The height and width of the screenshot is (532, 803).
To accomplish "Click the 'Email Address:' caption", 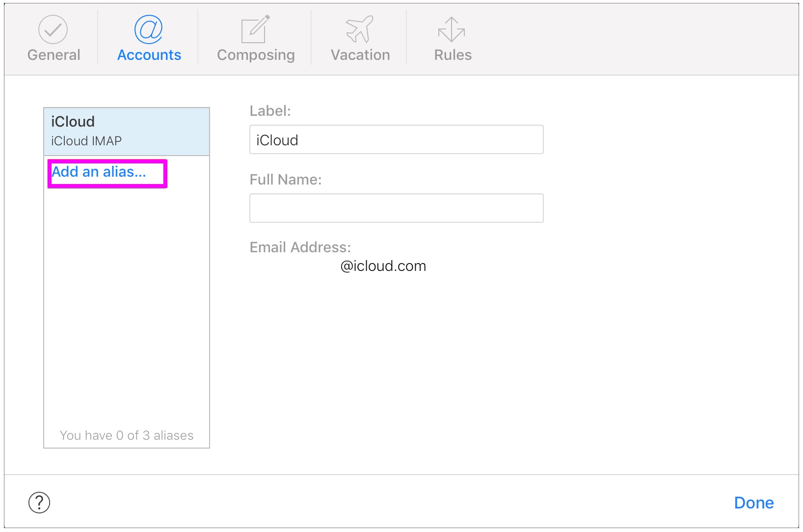I will (300, 247).
